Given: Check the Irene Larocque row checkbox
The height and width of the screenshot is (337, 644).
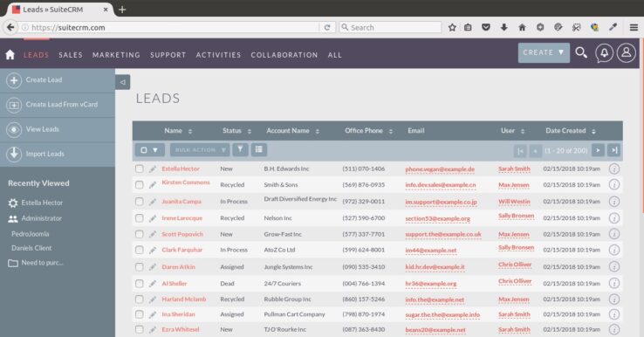Looking at the screenshot, I should tap(140, 217).
